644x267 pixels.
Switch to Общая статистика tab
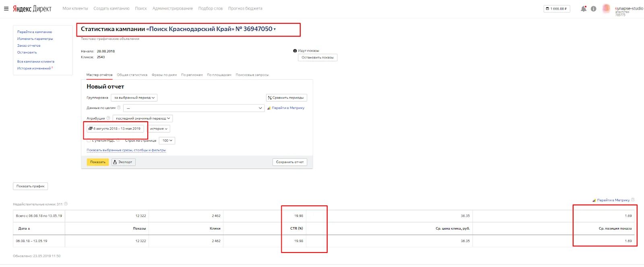click(x=132, y=75)
